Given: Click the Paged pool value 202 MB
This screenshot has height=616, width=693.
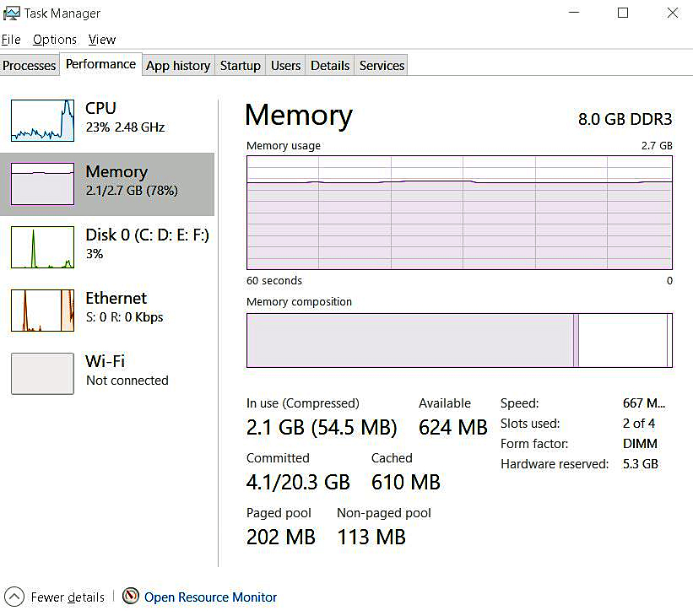Looking at the screenshot, I should tap(281, 537).
